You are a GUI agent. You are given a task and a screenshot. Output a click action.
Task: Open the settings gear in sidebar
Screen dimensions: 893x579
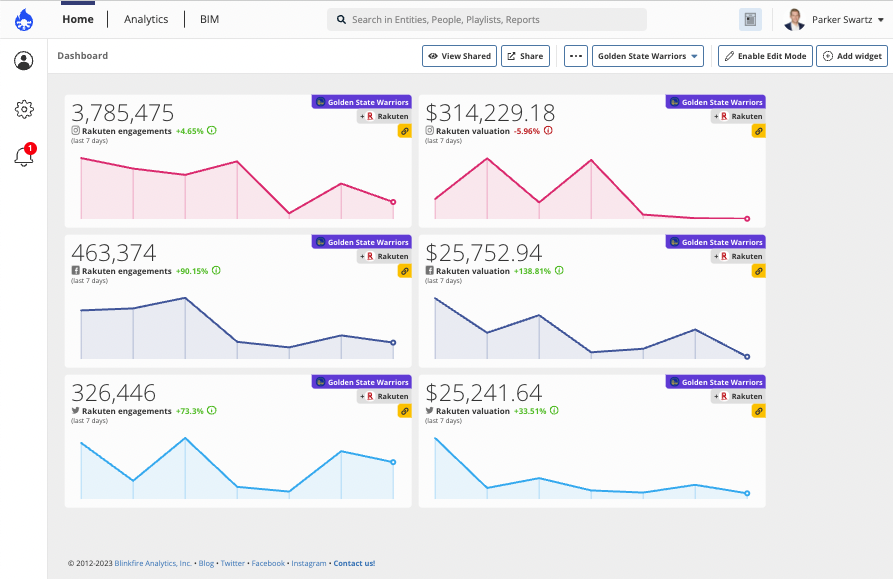(x=24, y=109)
